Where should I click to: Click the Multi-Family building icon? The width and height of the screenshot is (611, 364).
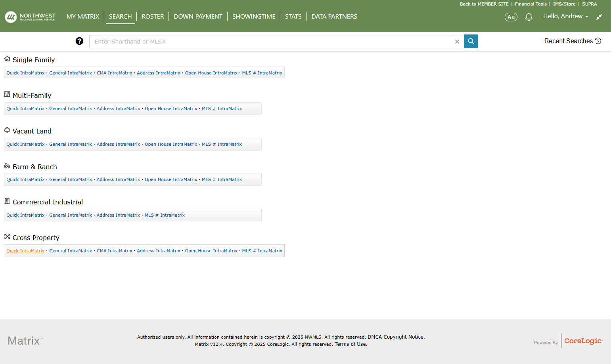click(7, 94)
